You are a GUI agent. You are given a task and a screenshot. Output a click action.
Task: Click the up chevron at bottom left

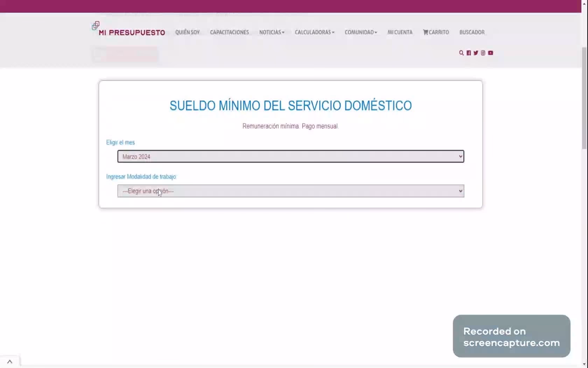tap(10, 362)
